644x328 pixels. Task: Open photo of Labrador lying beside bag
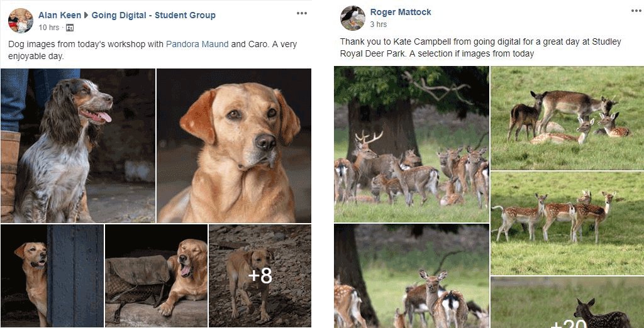pos(156,275)
